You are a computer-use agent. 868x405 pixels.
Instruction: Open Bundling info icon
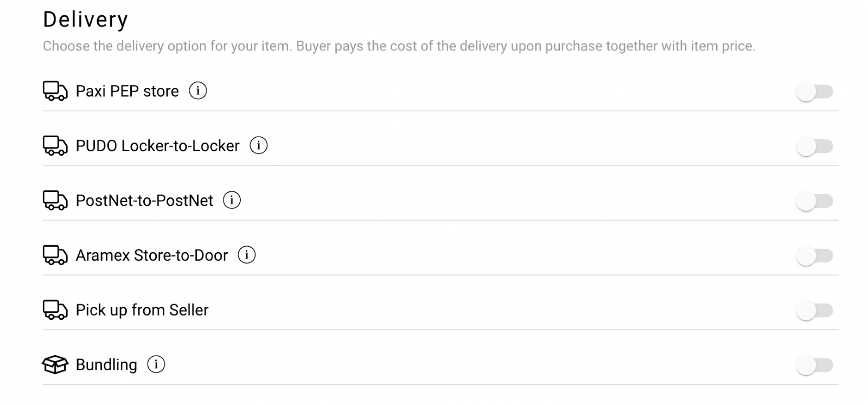pyautogui.click(x=156, y=364)
